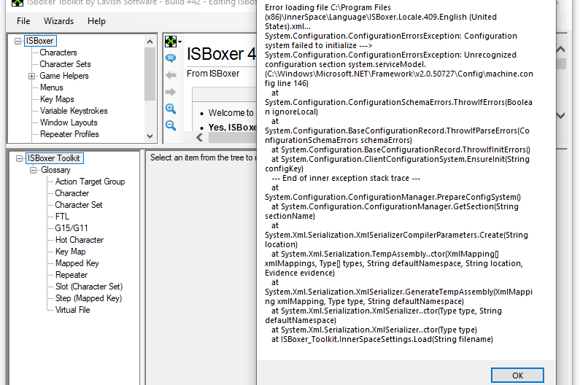Click the back arrow icon
This screenshot has width=588, height=385.
[x=171, y=75]
